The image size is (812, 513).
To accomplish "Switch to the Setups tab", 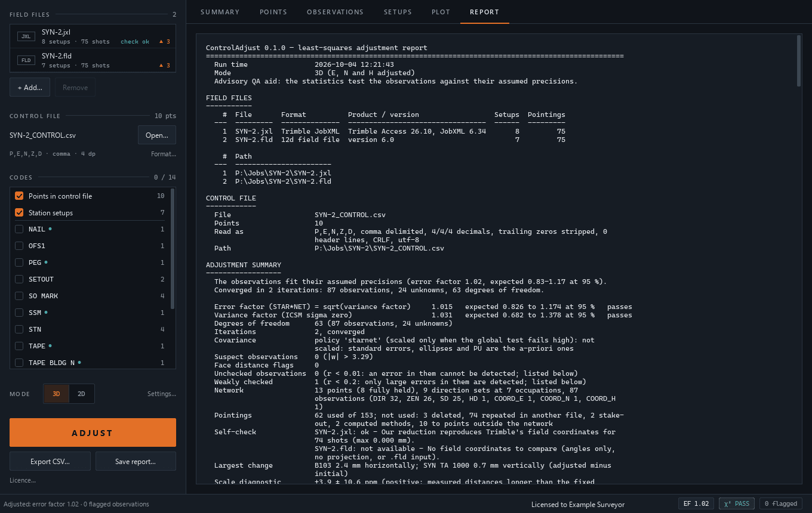I will (398, 12).
